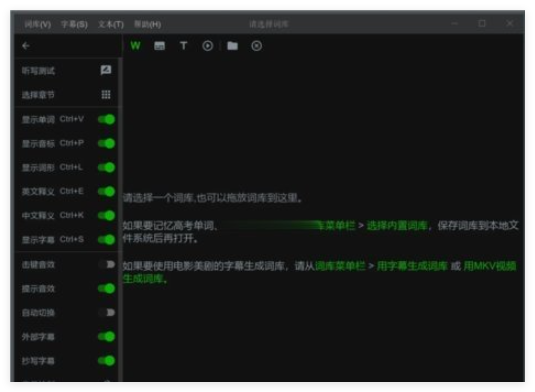Enable the 自动切换 switch

coord(107,313)
